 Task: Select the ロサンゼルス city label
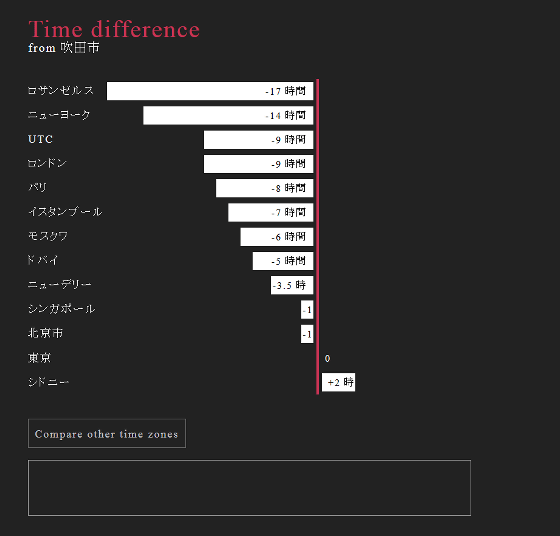(61, 91)
